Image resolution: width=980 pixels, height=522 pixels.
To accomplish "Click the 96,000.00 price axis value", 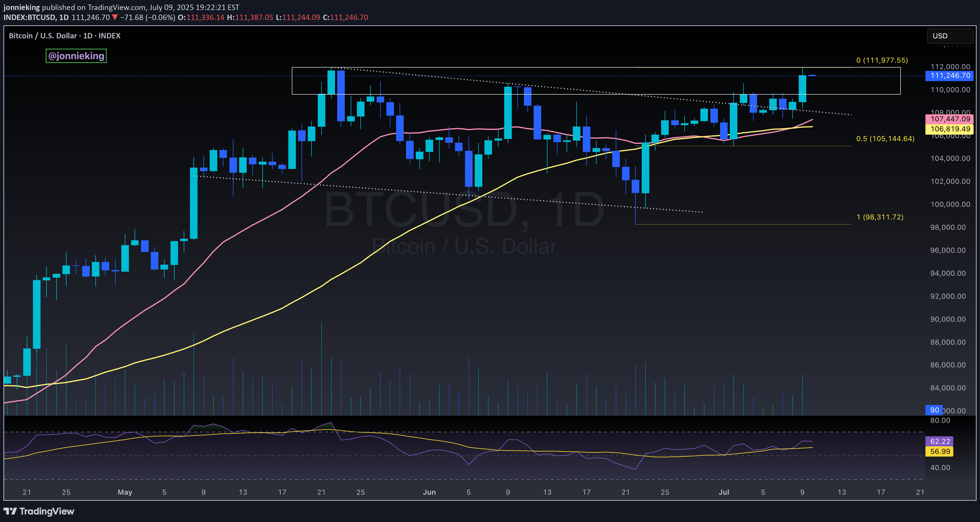I will pos(948,250).
